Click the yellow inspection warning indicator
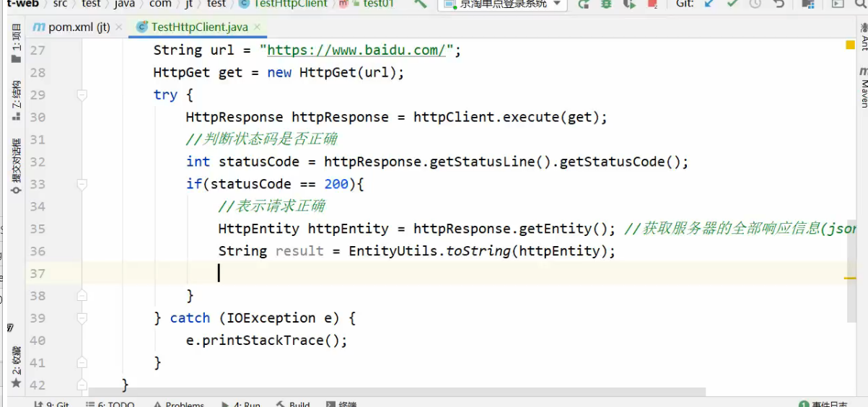The width and height of the screenshot is (868, 407). pos(850,45)
